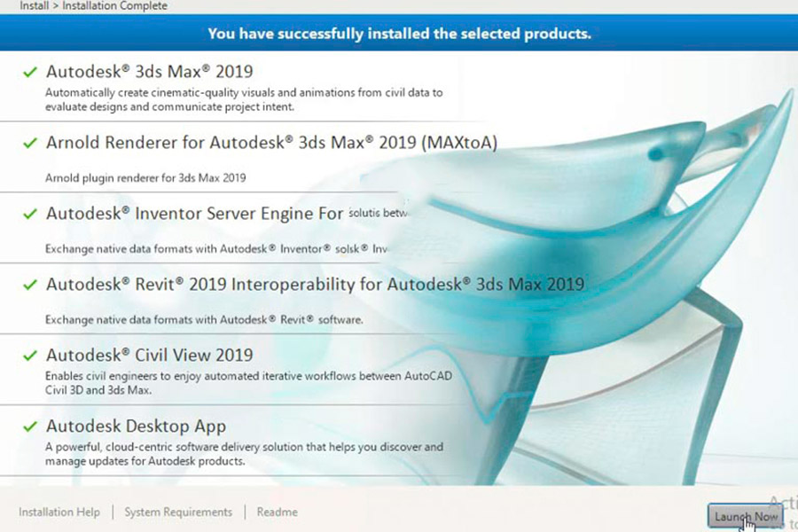Viewport: 798px width, 532px height.
Task: Open the Readme link
Action: (x=277, y=512)
